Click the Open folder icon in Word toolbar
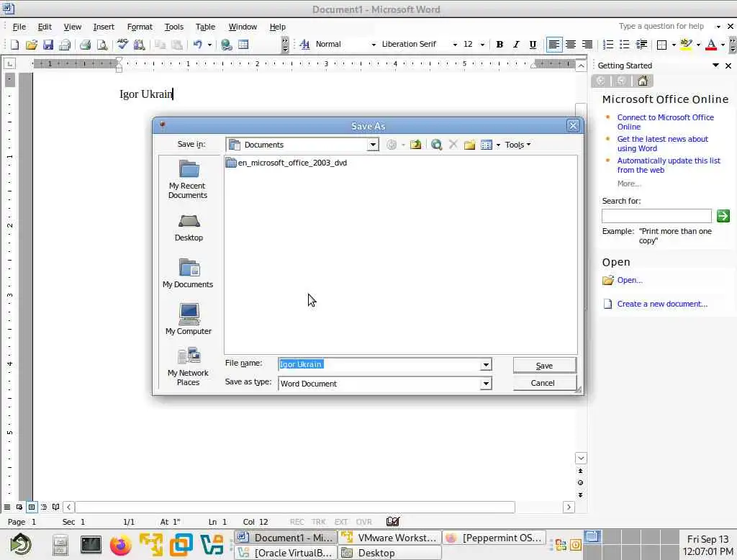Viewport: 737px width, 560px height. [32, 45]
